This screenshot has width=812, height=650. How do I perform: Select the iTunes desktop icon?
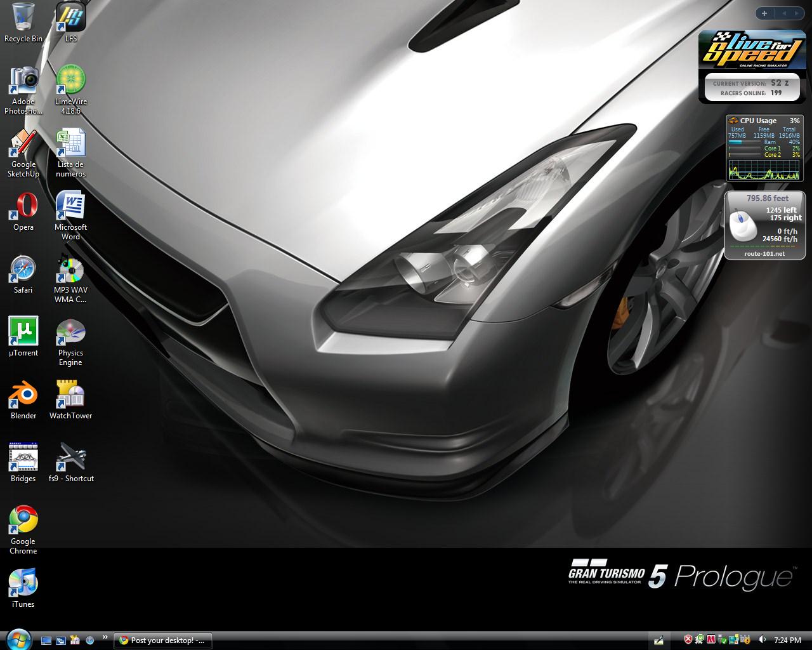click(23, 588)
